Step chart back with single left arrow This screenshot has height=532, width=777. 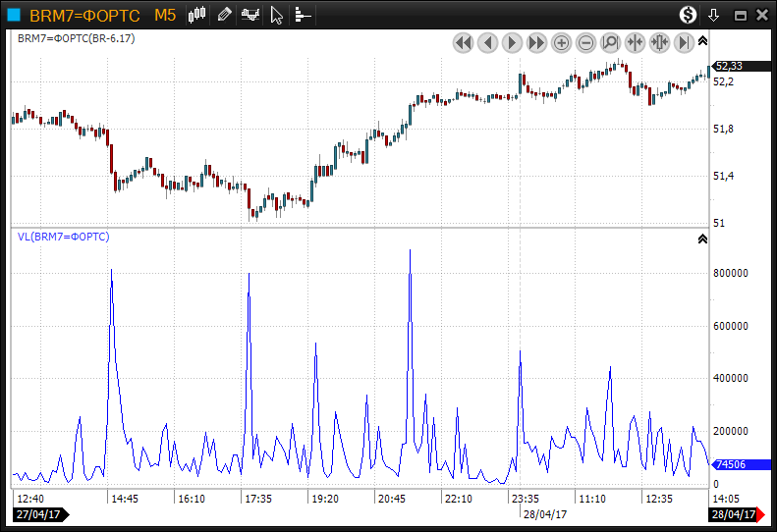[x=487, y=42]
